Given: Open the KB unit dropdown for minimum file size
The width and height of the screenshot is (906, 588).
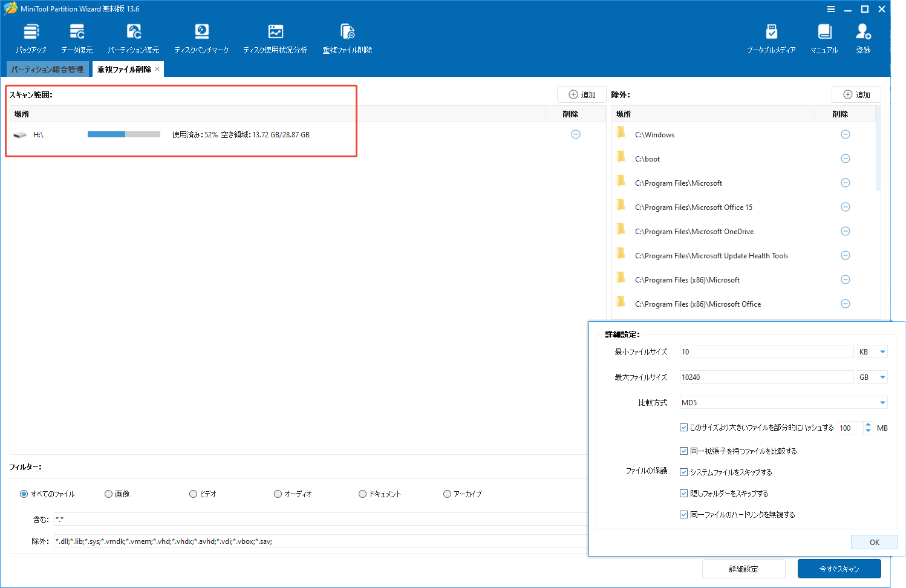Looking at the screenshot, I should click(872, 351).
